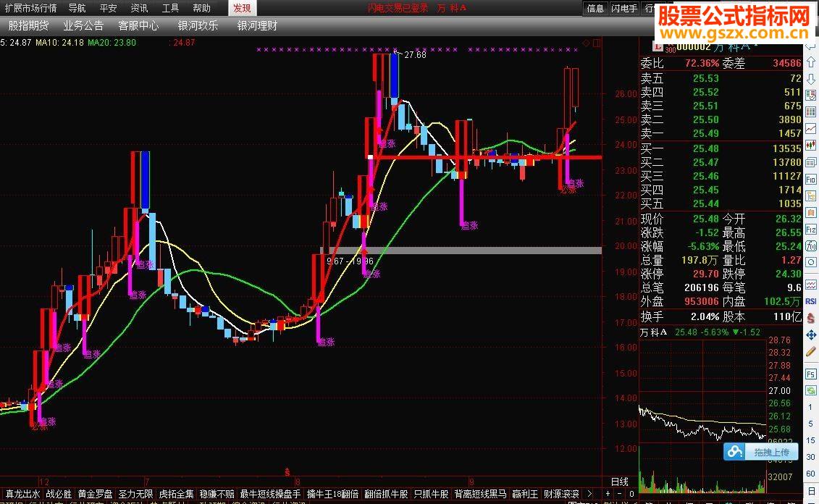Select the 赢利王 indicator tab
The image size is (819, 504).
[525, 494]
